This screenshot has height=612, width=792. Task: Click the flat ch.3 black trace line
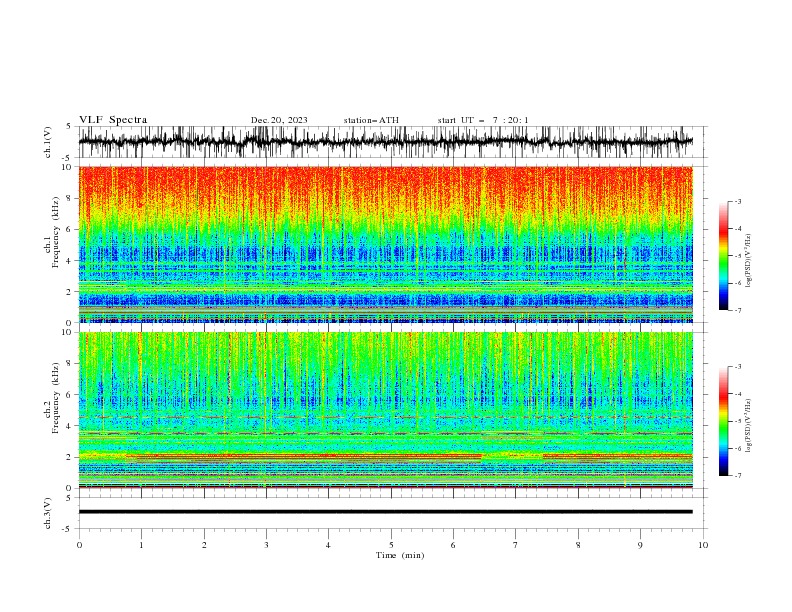click(385, 512)
